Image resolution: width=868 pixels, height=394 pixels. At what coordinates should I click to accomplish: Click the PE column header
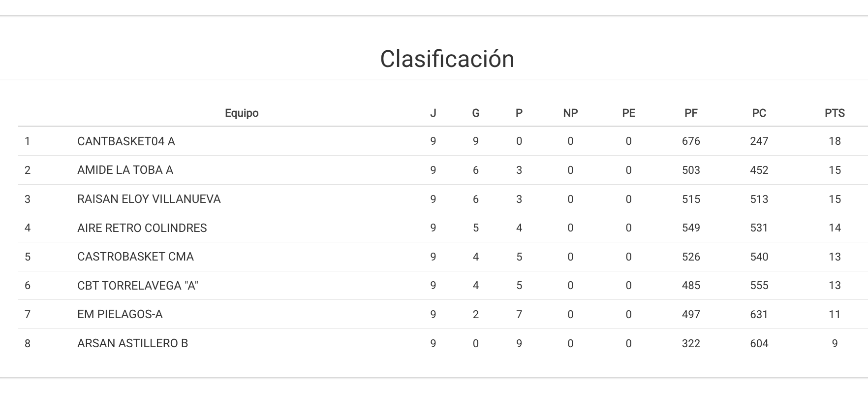coord(628,113)
